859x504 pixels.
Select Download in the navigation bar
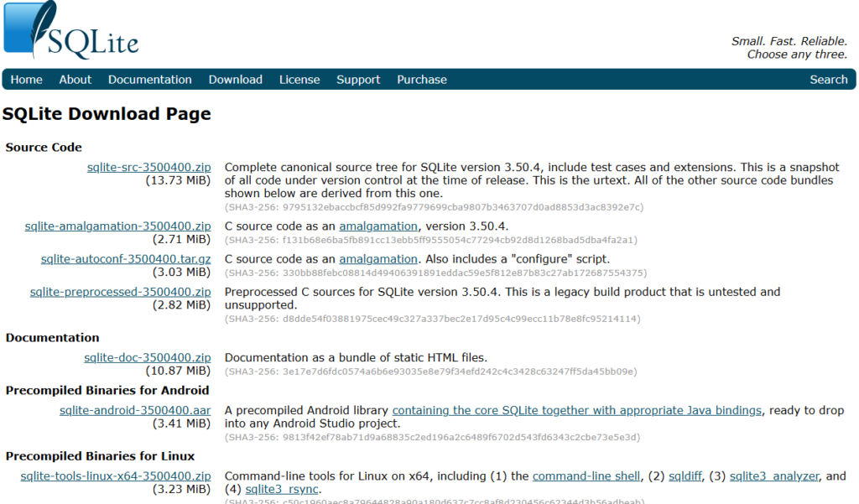click(236, 80)
